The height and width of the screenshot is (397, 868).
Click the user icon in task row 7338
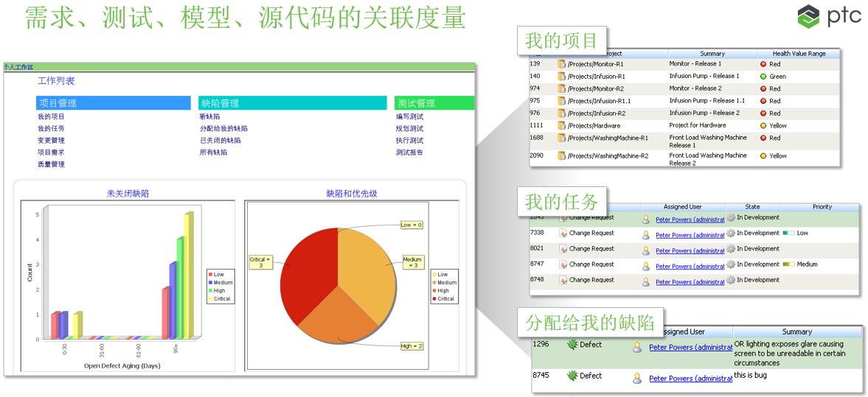click(645, 235)
